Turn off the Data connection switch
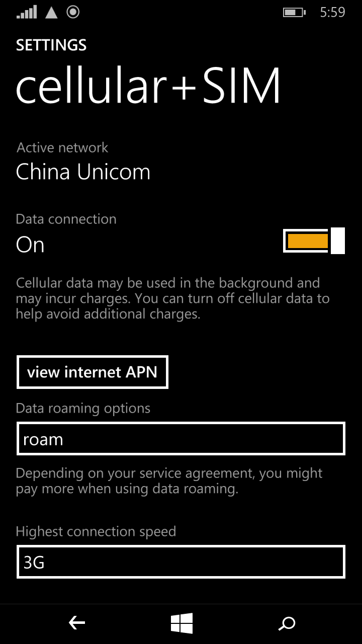Screen dimensions: 362x644 (x=314, y=241)
